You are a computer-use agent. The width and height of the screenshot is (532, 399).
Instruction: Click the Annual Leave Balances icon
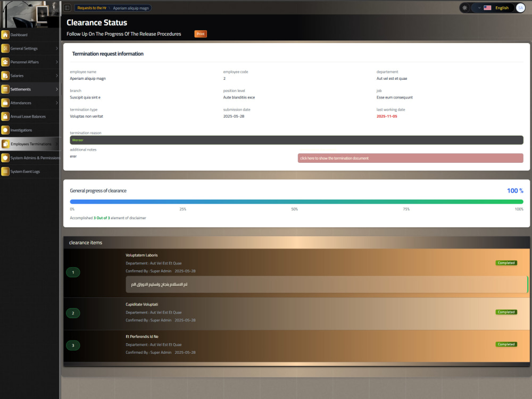[5, 117]
